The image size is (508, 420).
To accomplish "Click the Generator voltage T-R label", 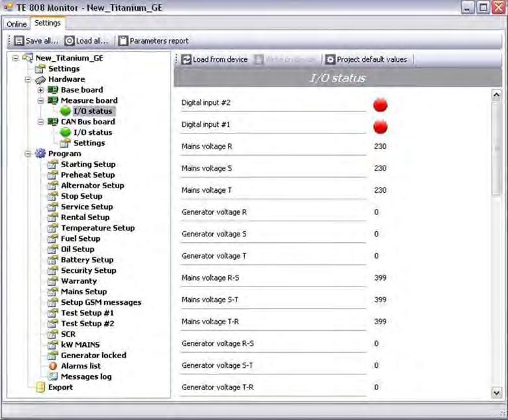I will [x=218, y=387].
